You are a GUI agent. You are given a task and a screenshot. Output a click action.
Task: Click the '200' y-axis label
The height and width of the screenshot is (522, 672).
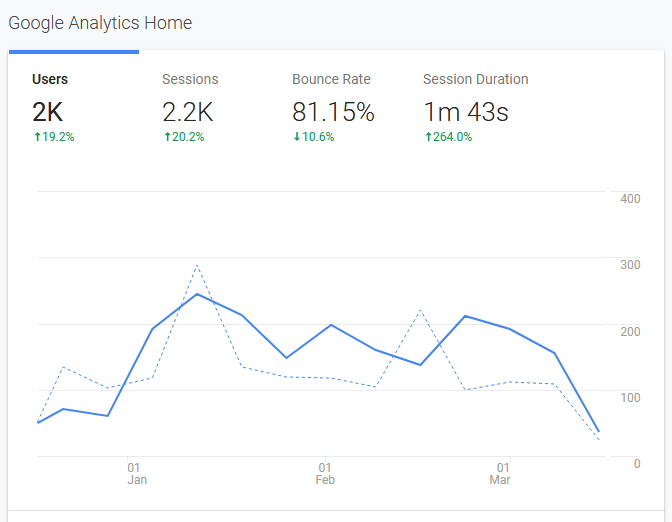point(630,332)
